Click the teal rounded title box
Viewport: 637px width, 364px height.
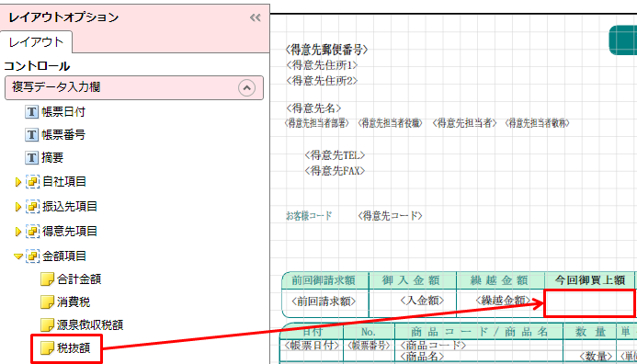tap(623, 40)
